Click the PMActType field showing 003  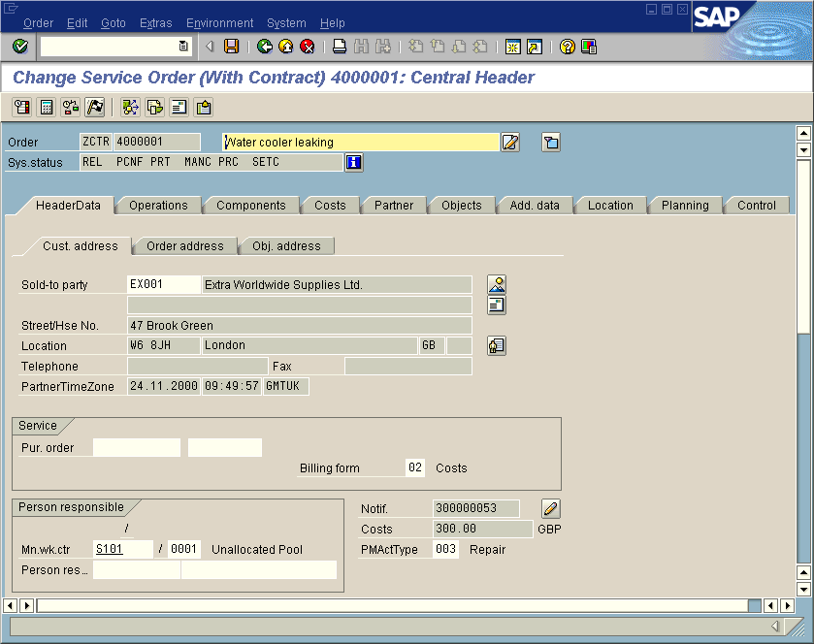[x=445, y=549]
